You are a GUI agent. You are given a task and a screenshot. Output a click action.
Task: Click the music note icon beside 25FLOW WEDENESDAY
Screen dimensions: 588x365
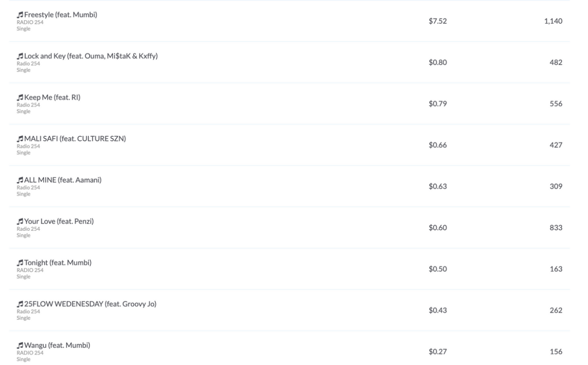[x=20, y=304]
